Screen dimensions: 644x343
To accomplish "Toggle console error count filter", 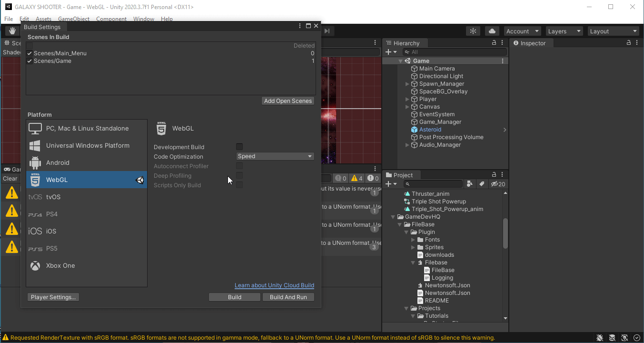I will pos(373,179).
